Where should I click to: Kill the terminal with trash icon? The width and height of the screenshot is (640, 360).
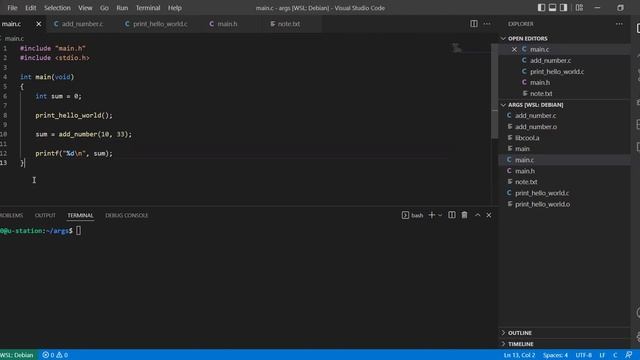click(x=464, y=215)
